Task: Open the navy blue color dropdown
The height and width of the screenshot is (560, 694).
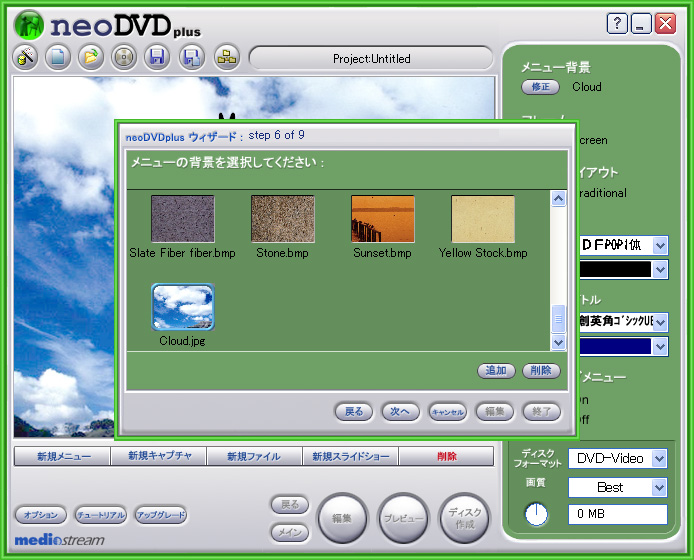Action: [x=660, y=347]
